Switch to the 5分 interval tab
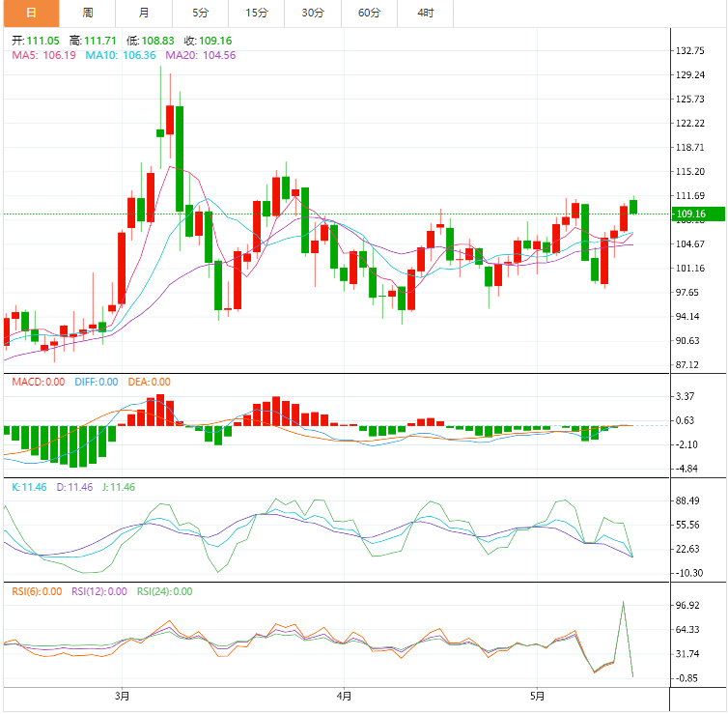This screenshot has width=728, height=714. click(x=200, y=13)
